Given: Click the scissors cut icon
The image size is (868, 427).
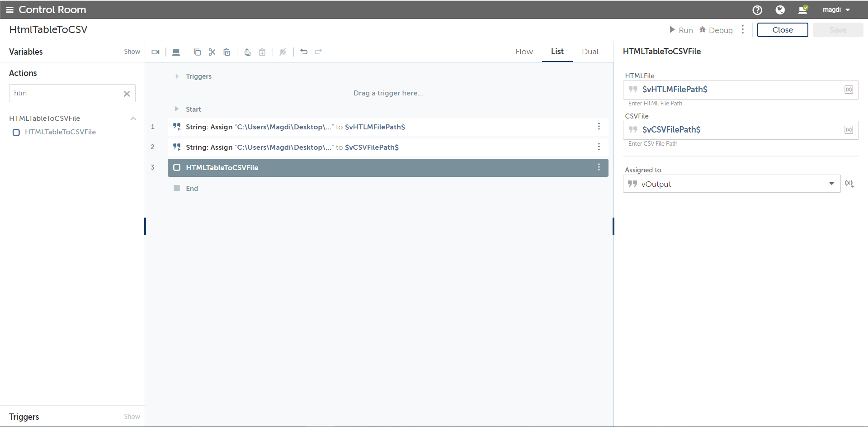Looking at the screenshot, I should 212,52.
